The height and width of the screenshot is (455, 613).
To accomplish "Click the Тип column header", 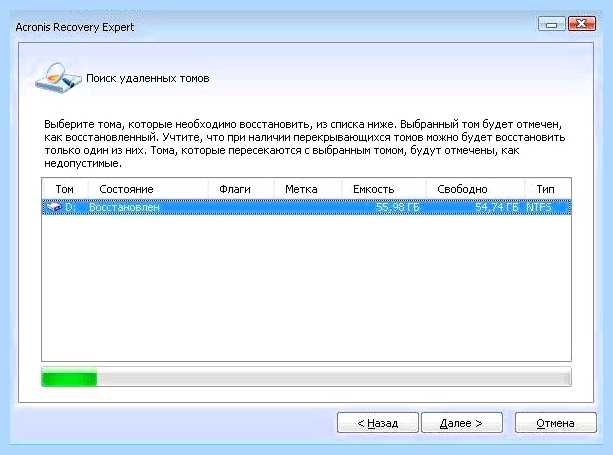I will [547, 189].
